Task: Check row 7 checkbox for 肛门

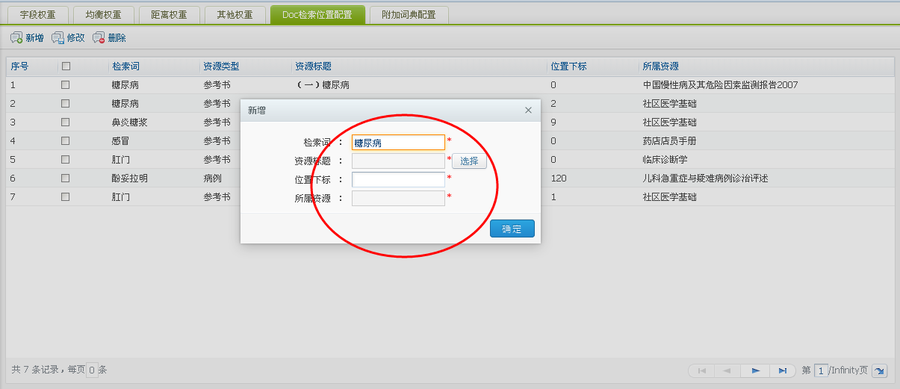Action: [x=65, y=197]
